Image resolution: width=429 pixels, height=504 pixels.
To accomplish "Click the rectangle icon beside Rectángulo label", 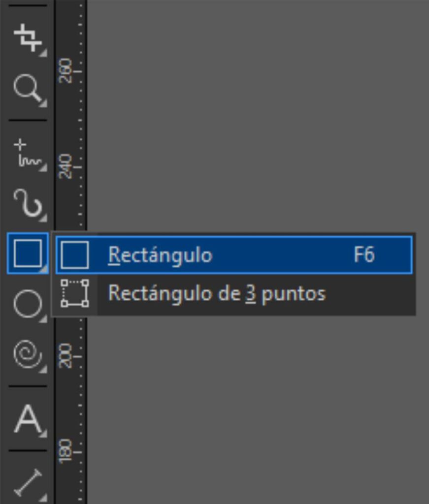I will pyautogui.click(x=75, y=255).
